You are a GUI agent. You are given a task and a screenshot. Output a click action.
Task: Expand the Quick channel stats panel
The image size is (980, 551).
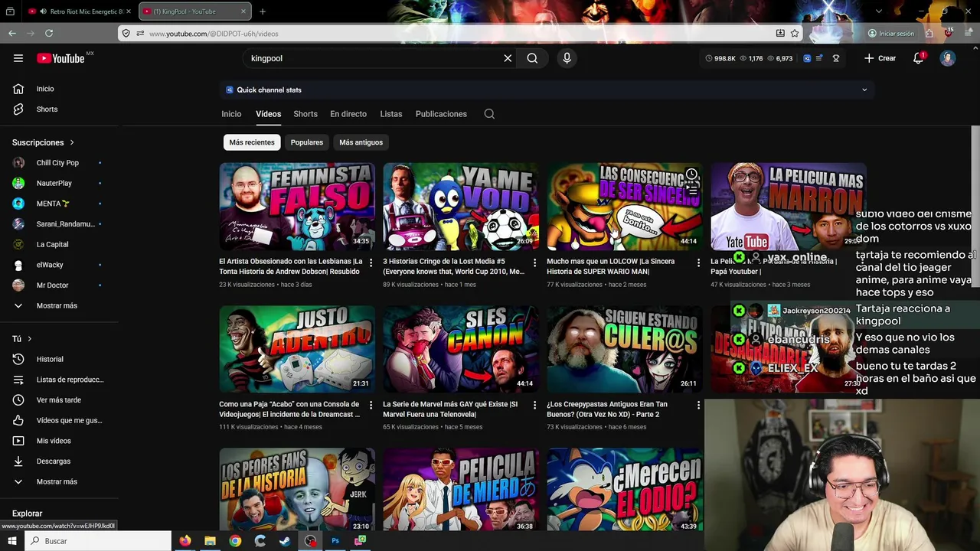(864, 90)
